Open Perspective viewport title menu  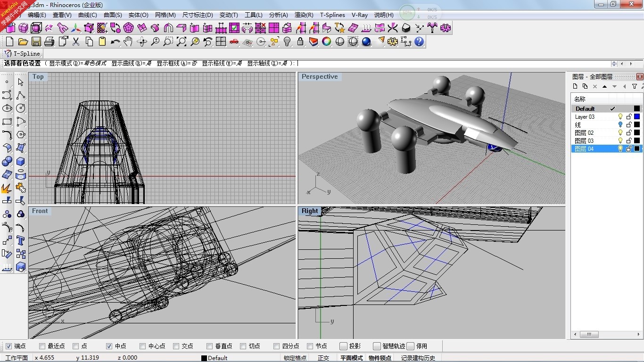point(320,76)
